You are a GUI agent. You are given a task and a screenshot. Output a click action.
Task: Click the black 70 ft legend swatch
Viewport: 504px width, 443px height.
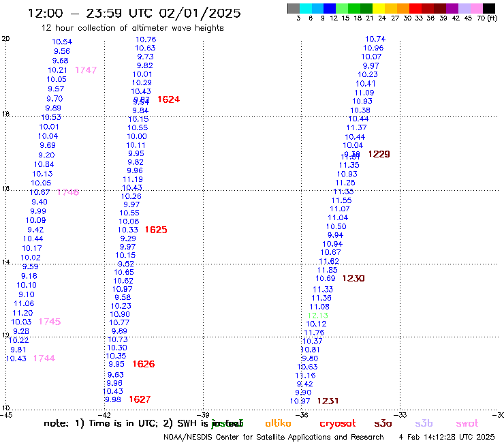coord(488,8)
